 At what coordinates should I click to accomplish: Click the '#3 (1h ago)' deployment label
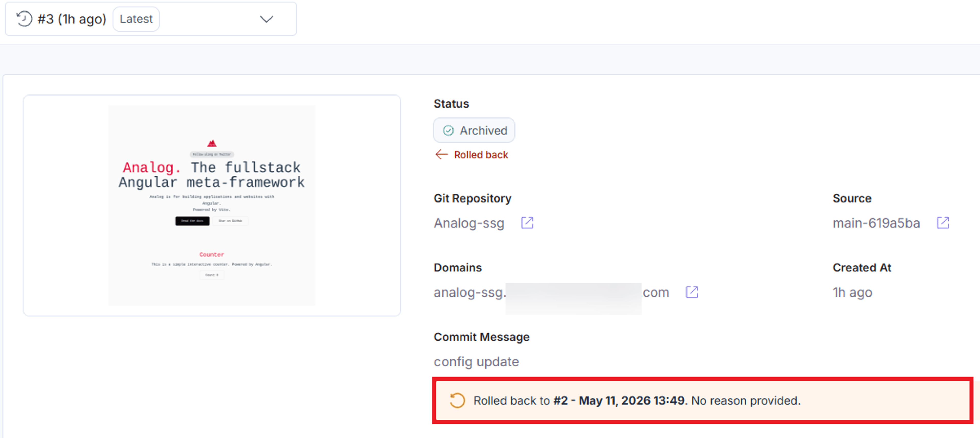click(x=72, y=19)
